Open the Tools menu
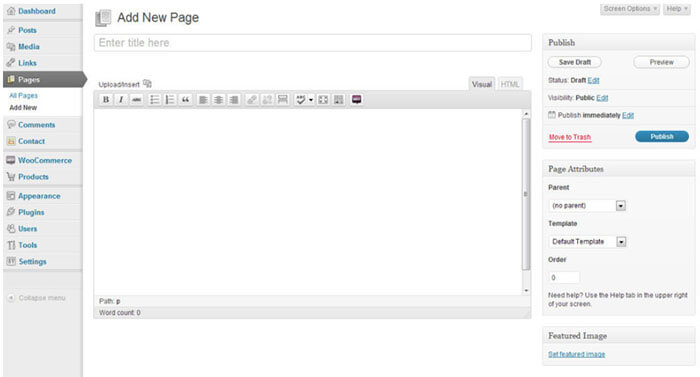 point(27,245)
